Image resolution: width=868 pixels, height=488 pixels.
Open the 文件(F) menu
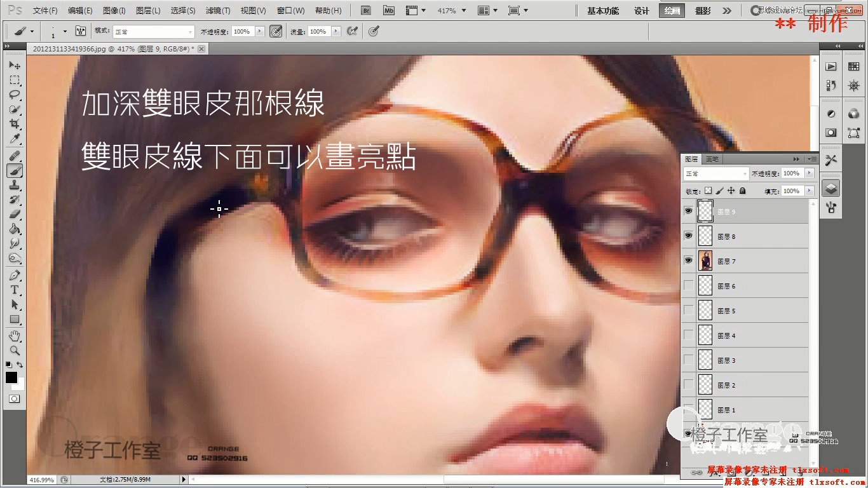pos(44,11)
